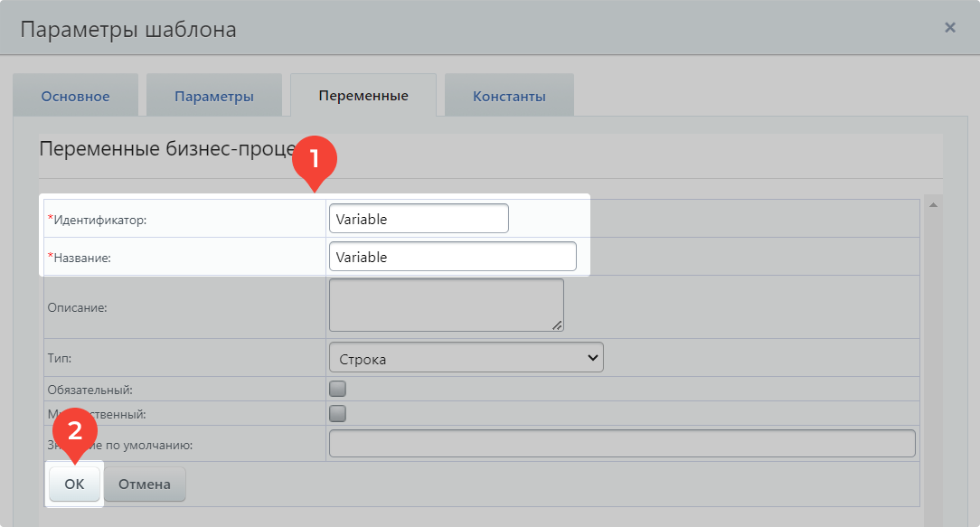Screen dimensions: 980x527
Task: Focus the Название text field
Action: point(452,257)
